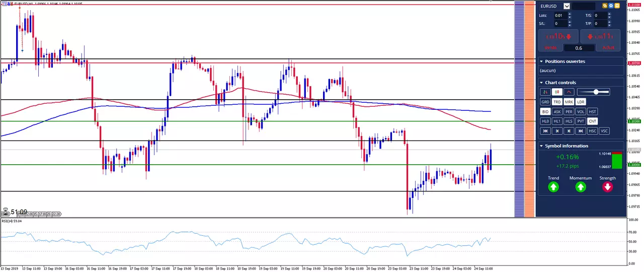Click the yellow link icon in panel header
This screenshot has width=644, height=272.
click(x=605, y=6)
